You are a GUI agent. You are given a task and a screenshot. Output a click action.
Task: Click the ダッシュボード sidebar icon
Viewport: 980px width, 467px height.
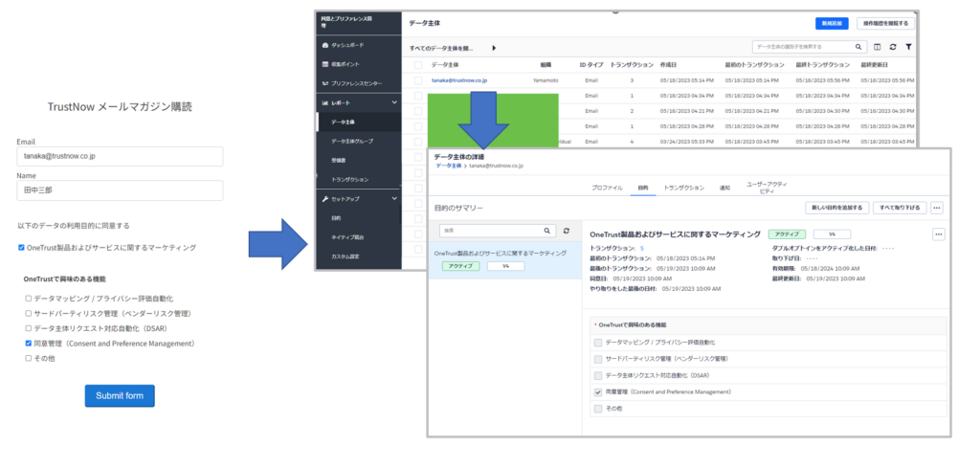325,45
